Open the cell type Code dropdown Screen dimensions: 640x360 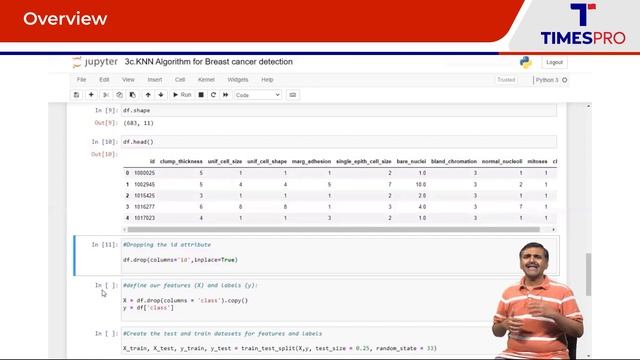click(258, 95)
